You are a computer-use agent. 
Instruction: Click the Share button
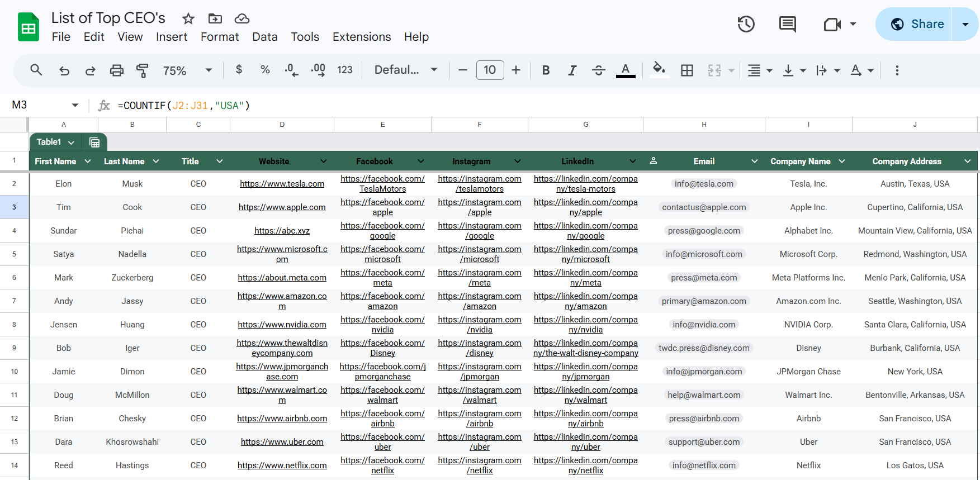pos(913,24)
